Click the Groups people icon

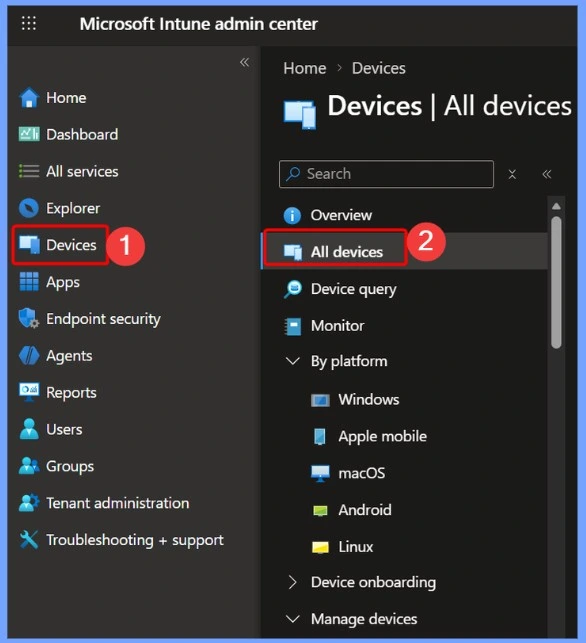point(29,466)
